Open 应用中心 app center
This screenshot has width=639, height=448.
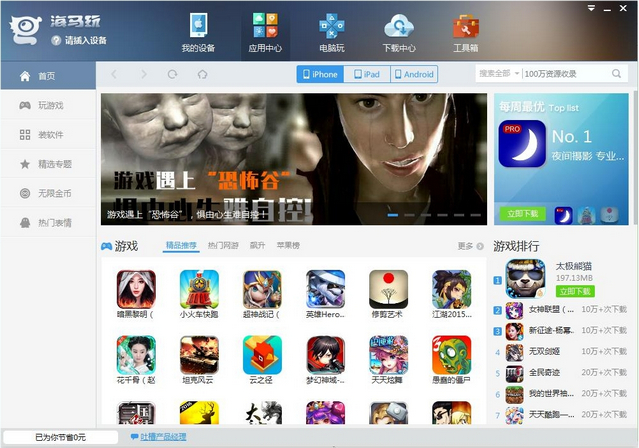265,33
